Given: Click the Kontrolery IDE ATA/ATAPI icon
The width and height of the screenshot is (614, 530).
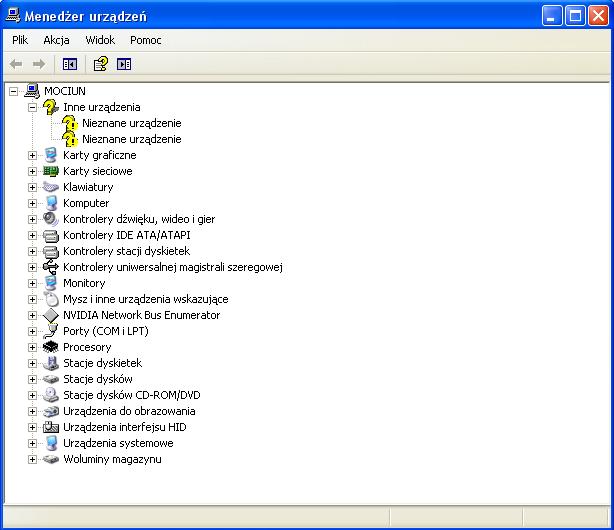Looking at the screenshot, I should 51,235.
